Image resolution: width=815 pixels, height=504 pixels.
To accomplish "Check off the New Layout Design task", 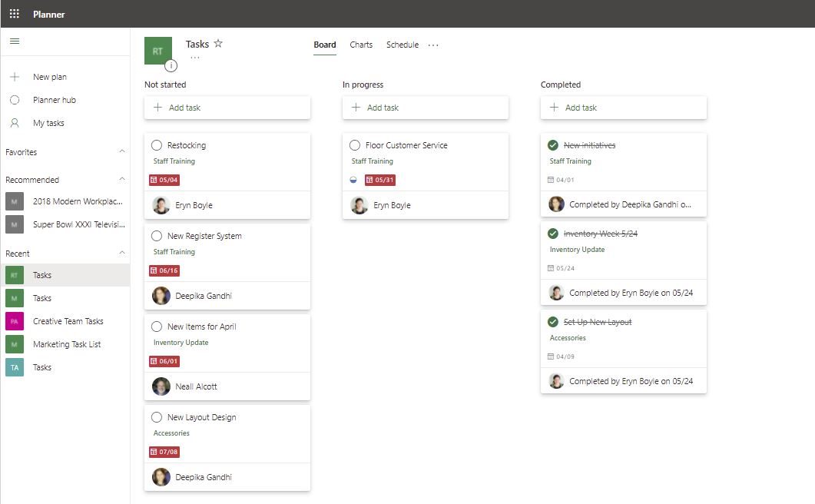I will click(155, 417).
